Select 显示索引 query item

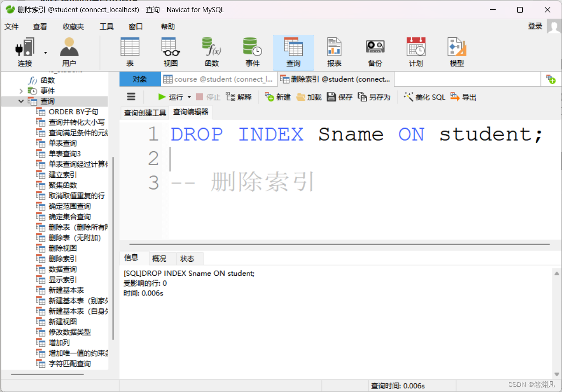pos(57,280)
